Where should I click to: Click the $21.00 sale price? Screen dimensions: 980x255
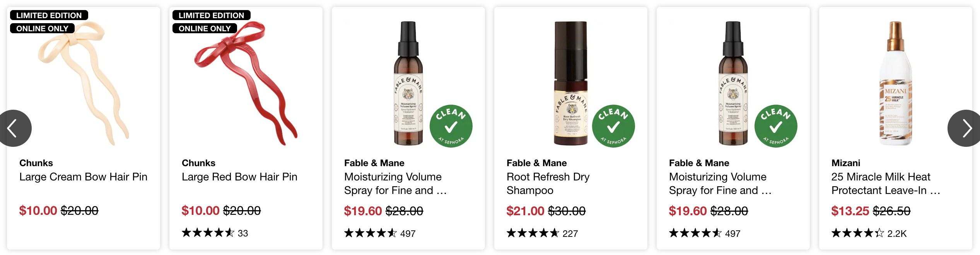click(x=525, y=211)
